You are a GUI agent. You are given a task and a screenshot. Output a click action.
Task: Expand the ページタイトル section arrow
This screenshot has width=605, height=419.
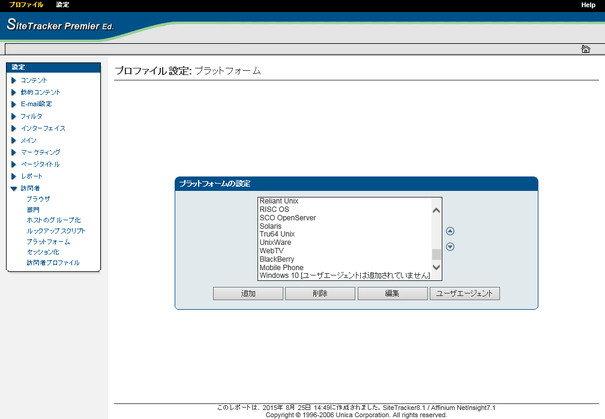pos(14,164)
